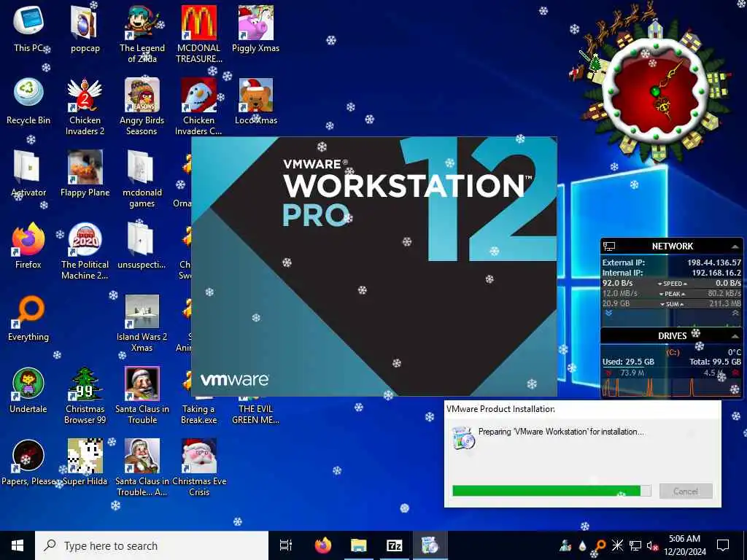Select the Angry Birds Seasons icon
The height and width of the screenshot is (560, 747).
142,106
